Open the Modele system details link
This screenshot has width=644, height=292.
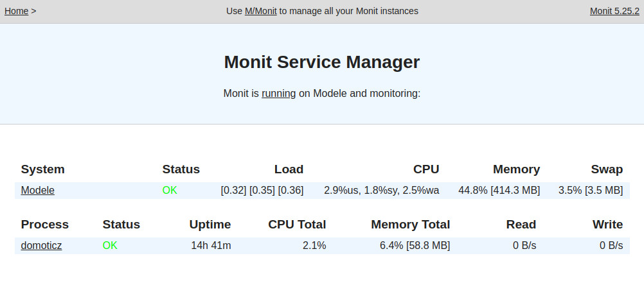[x=37, y=190]
